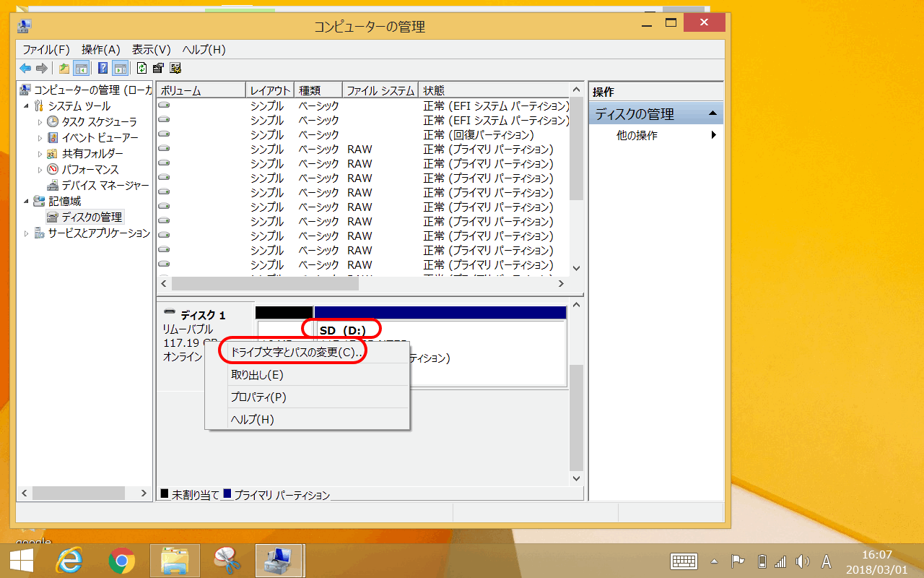Click the ファイル システム column header

(x=380, y=91)
